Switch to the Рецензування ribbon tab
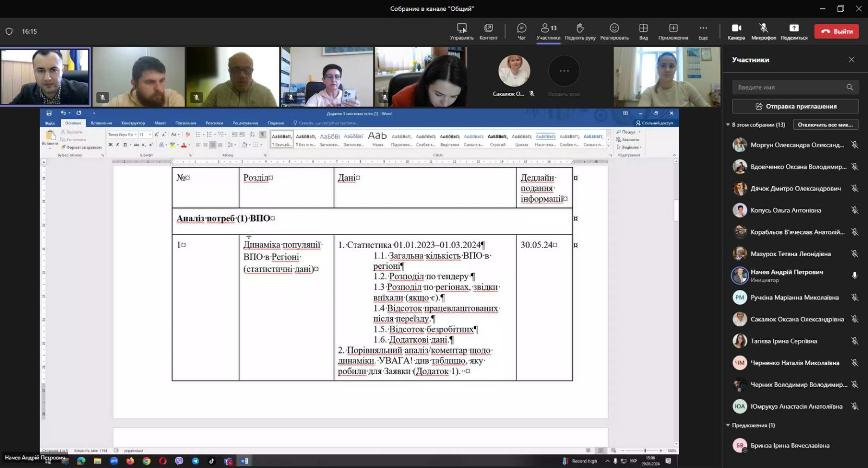The image size is (868, 468). [245, 123]
